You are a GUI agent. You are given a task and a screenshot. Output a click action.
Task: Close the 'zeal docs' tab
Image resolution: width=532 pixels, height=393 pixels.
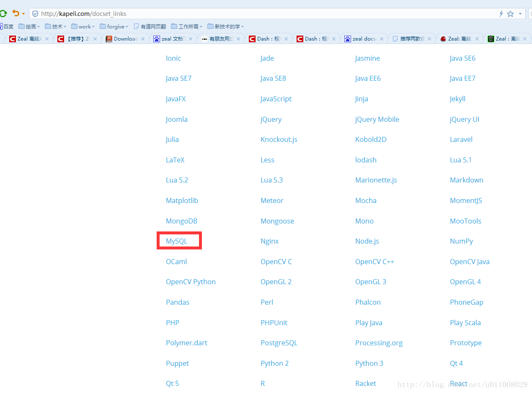(x=382, y=39)
